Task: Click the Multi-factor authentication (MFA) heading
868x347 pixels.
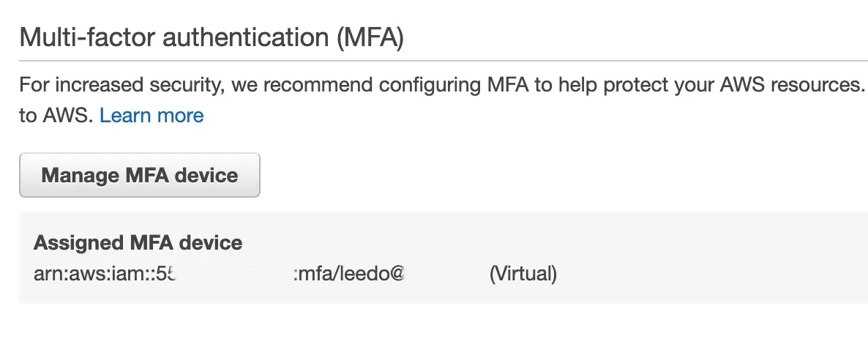Action: pyautogui.click(x=212, y=37)
